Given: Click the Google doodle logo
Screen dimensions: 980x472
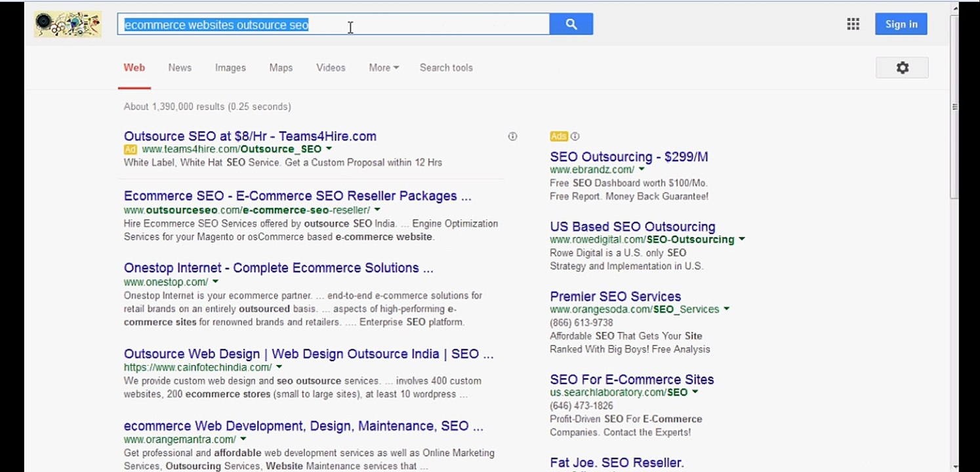Looking at the screenshot, I should [68, 24].
